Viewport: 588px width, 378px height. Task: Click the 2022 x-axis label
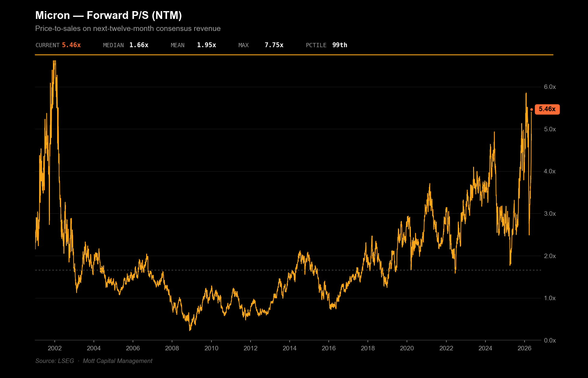pos(446,348)
